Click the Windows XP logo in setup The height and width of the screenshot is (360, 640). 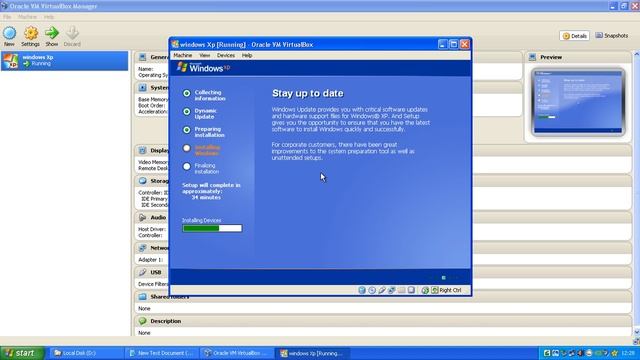[x=203, y=67]
